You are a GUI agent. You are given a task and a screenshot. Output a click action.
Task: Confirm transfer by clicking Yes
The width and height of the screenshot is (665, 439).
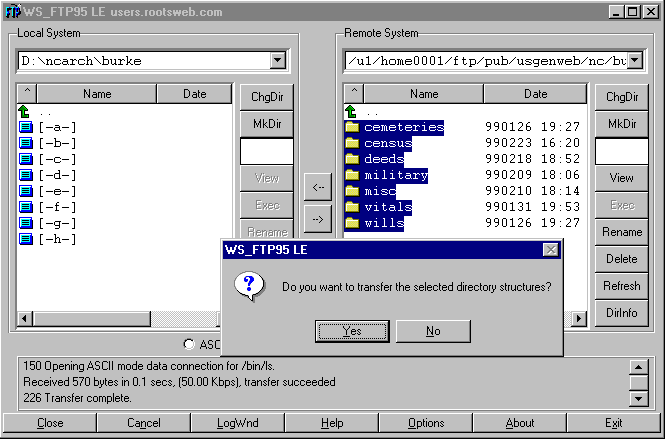(351, 331)
